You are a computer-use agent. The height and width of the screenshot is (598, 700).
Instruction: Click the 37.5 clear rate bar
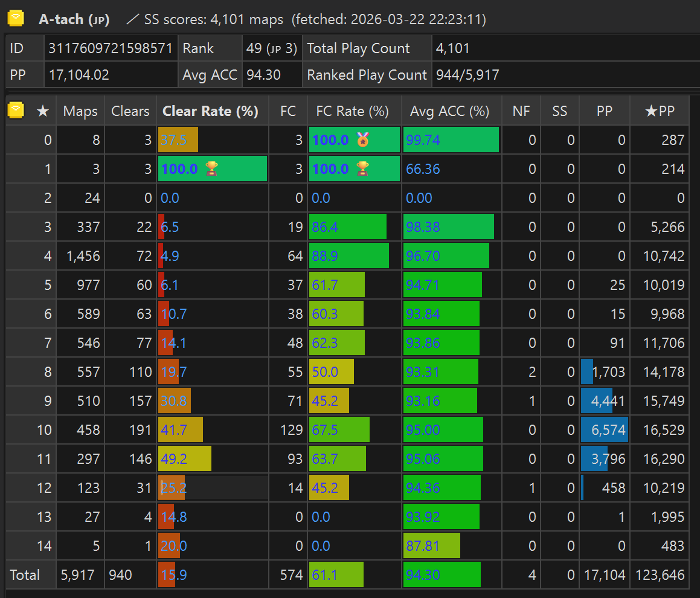pos(178,140)
